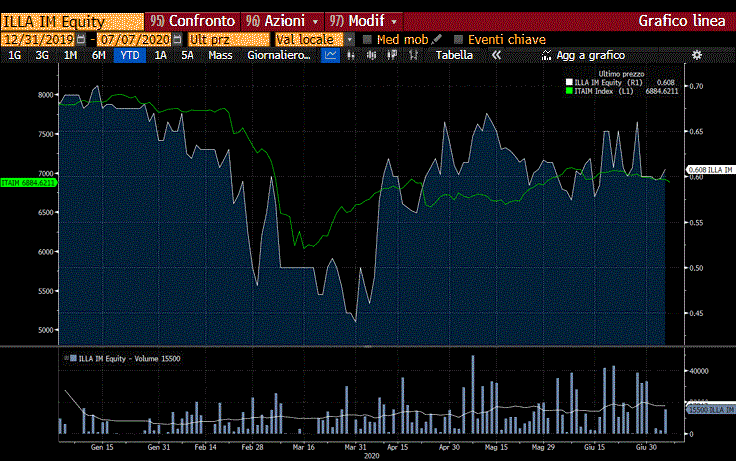Click the 0.608 ILLA IM price label

click(710, 169)
